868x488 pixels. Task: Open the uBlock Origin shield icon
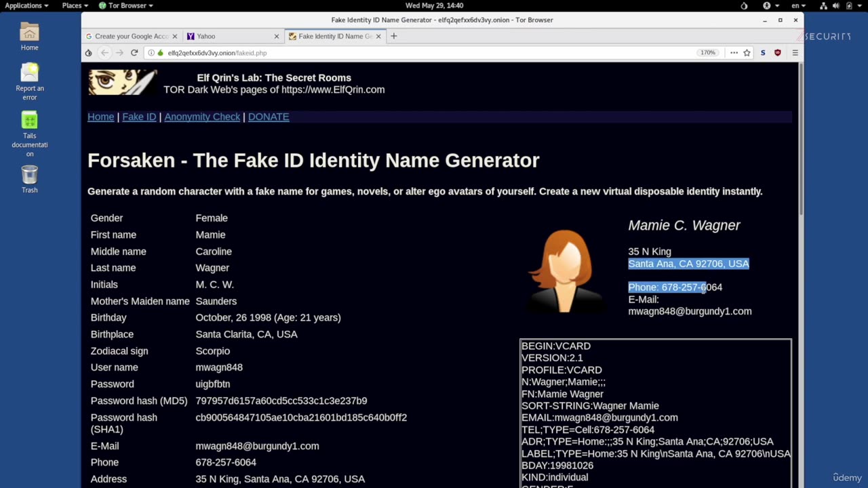[778, 53]
